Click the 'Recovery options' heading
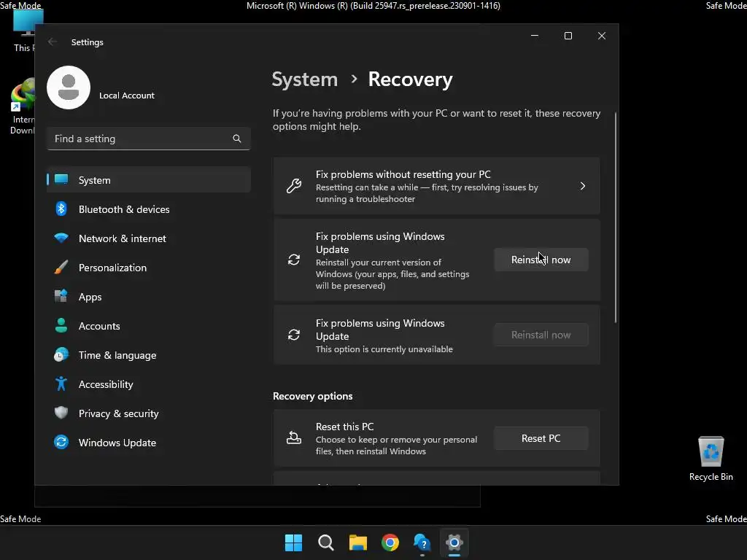 312,396
